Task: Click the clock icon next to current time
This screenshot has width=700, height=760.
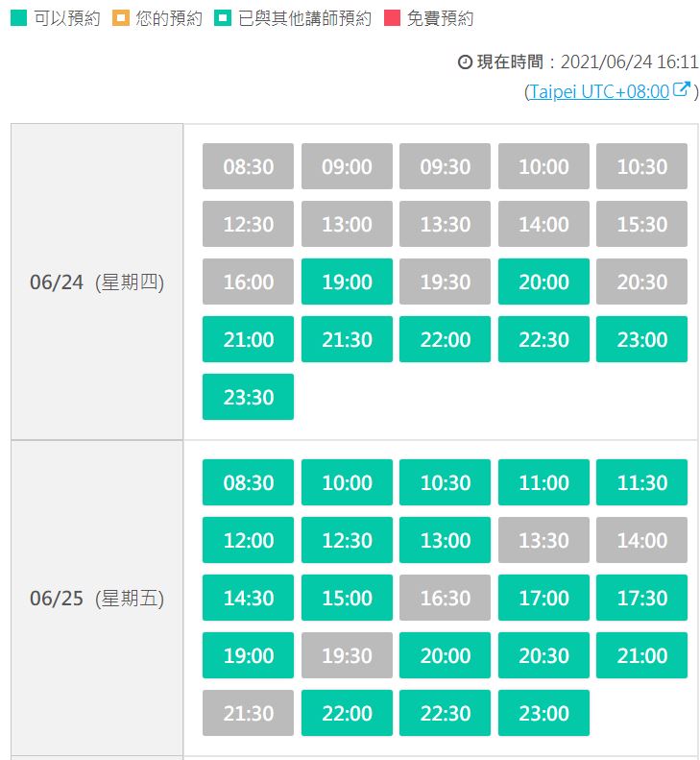Action: [465, 61]
